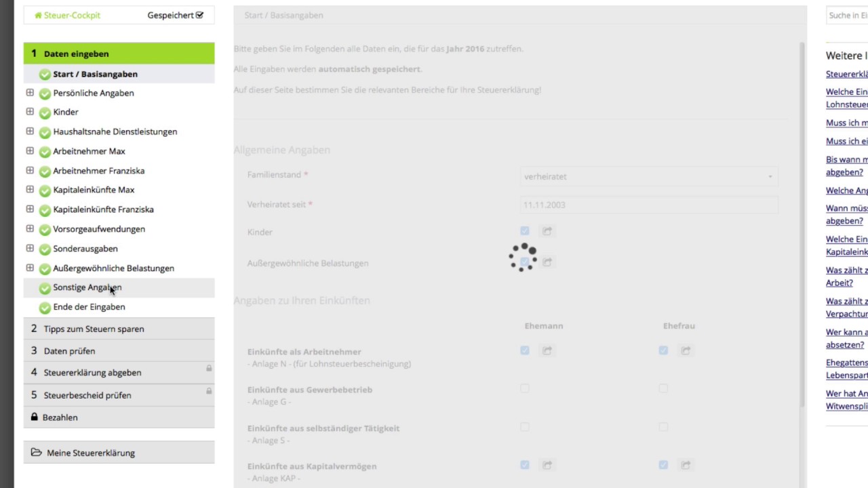
Task: Expand Arbeitnehmer Max node
Action: [x=30, y=150]
